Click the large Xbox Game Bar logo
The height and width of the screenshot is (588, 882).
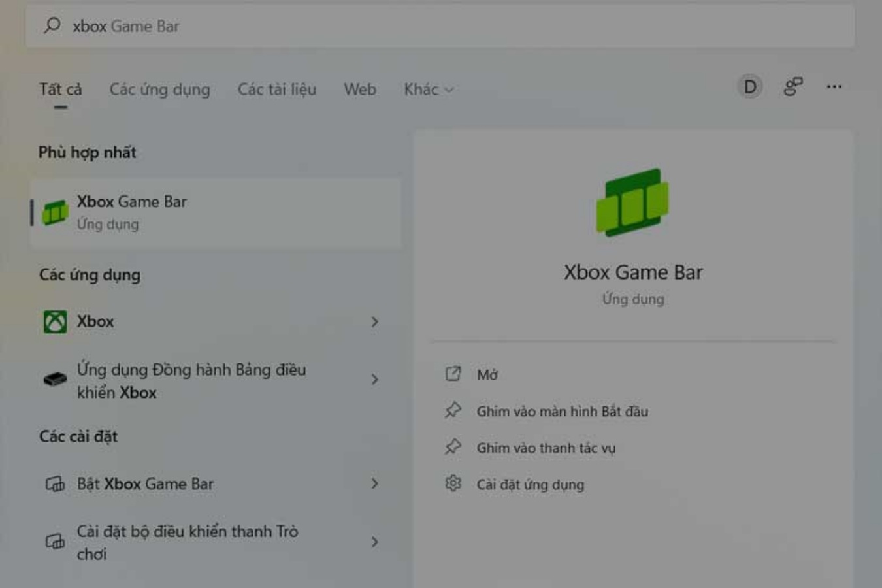click(x=632, y=203)
